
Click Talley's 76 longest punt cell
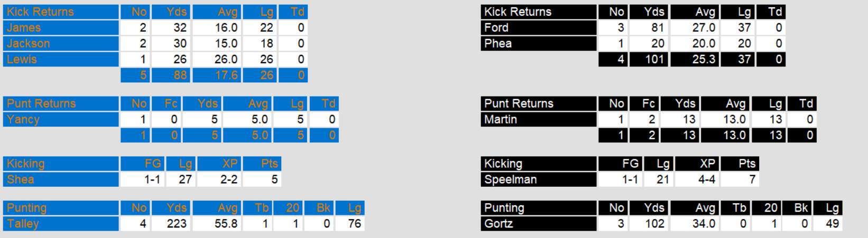[349, 224]
